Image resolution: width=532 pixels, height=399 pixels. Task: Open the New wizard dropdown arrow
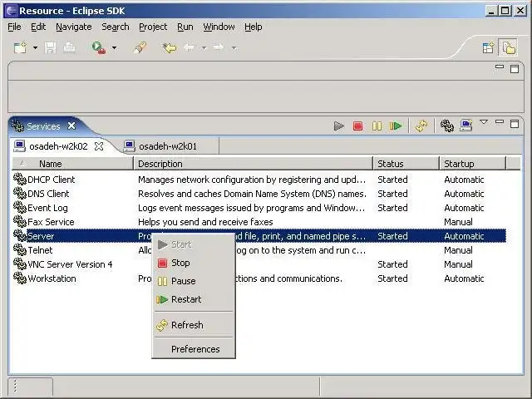35,48
